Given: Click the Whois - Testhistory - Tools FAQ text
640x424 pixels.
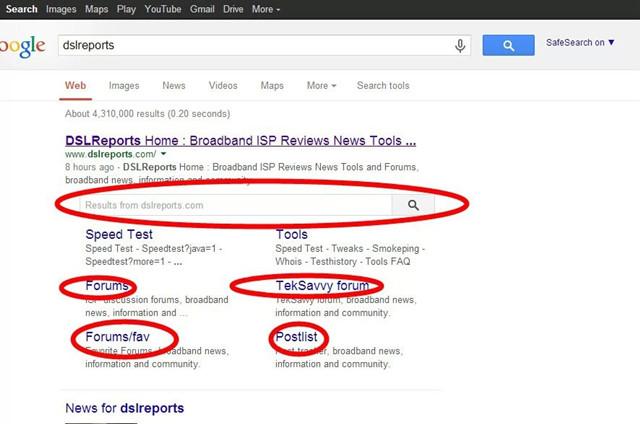Looking at the screenshot, I should (x=342, y=262).
